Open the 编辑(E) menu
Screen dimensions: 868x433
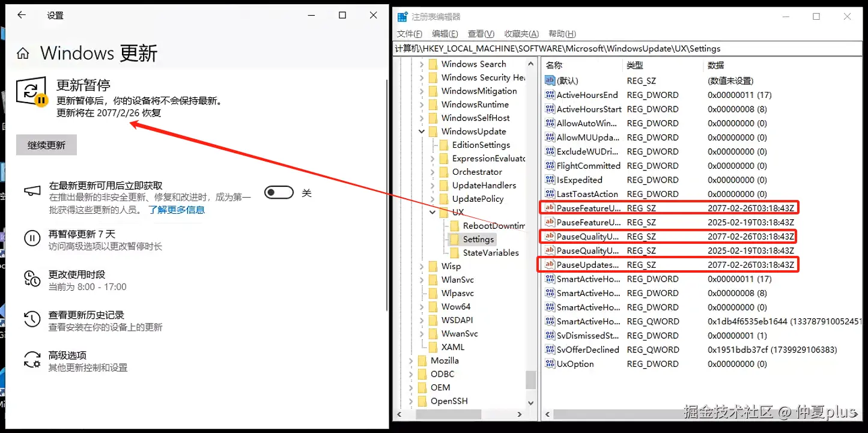point(445,34)
